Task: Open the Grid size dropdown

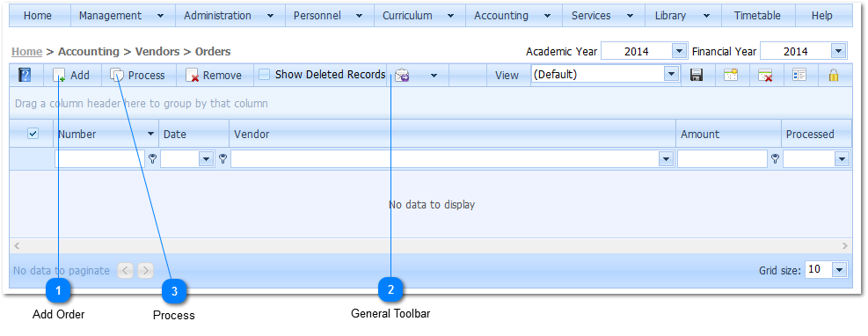Action: pos(840,270)
